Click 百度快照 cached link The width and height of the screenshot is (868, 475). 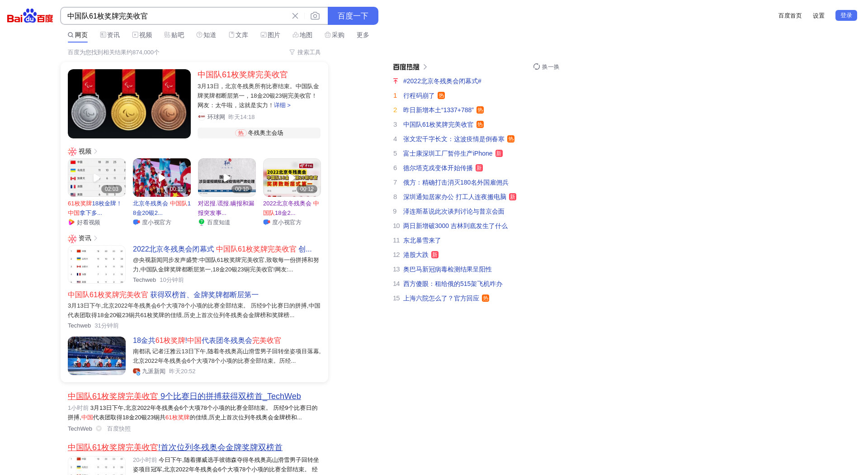tap(118, 428)
